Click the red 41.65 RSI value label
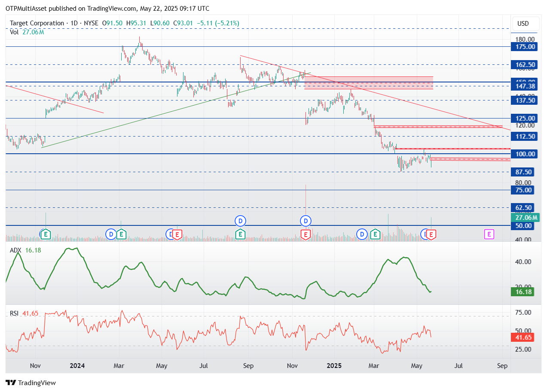 pos(524,337)
